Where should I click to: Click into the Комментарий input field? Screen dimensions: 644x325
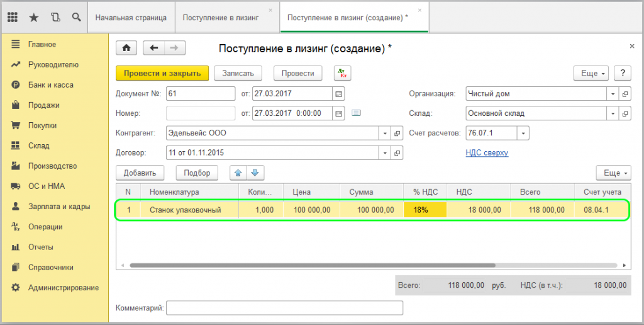pos(284,308)
